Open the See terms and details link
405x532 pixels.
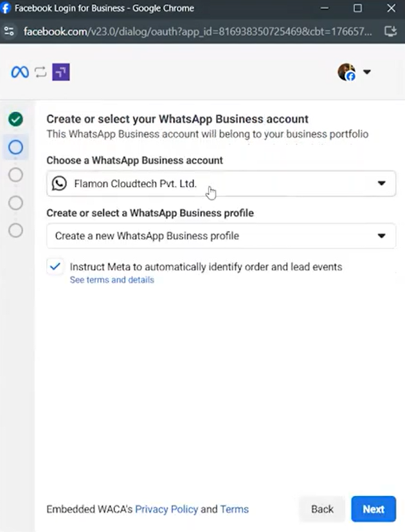pyautogui.click(x=111, y=280)
